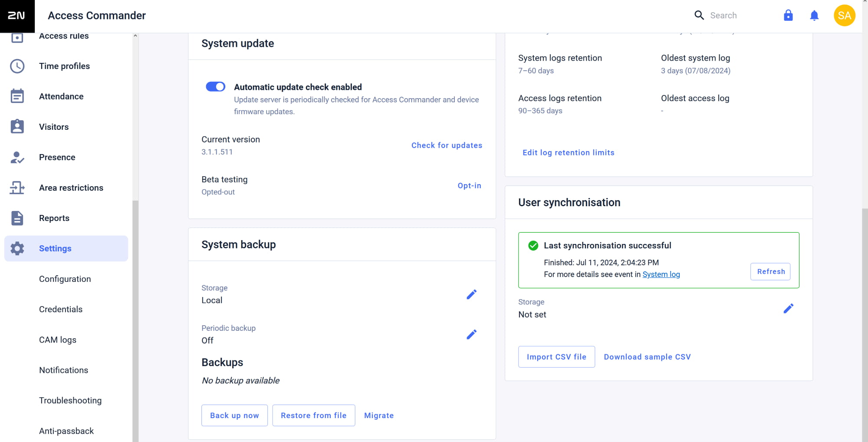Viewport: 868px width, 442px height.
Task: Click the search magnifier icon
Action: [699, 16]
